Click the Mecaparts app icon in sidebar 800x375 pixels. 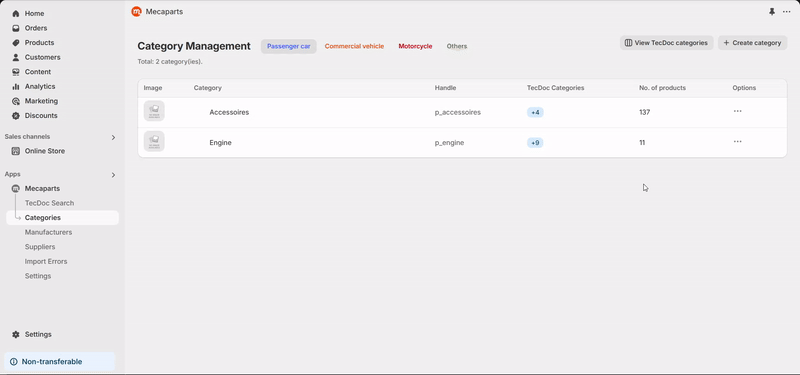click(x=16, y=188)
